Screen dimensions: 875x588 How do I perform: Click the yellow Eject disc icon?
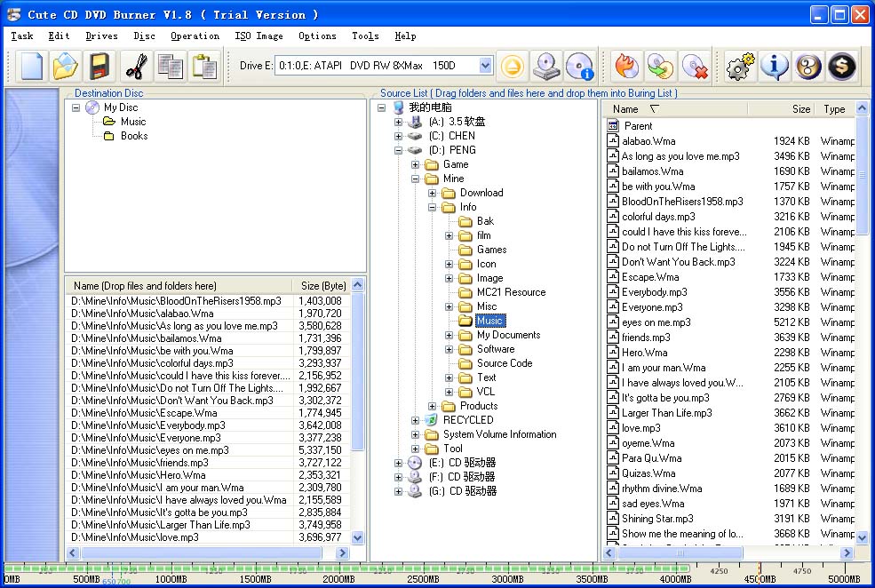512,67
